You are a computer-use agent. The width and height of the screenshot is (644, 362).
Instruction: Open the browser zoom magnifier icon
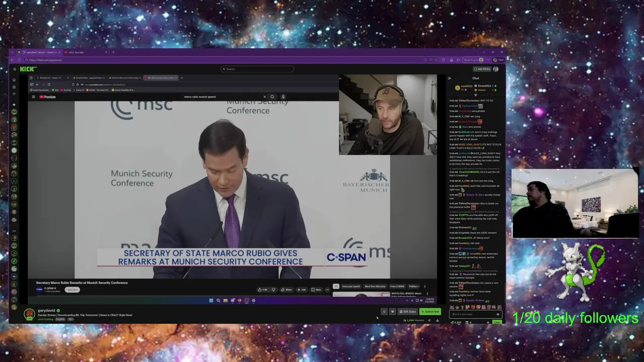pyautogui.click(x=425, y=60)
